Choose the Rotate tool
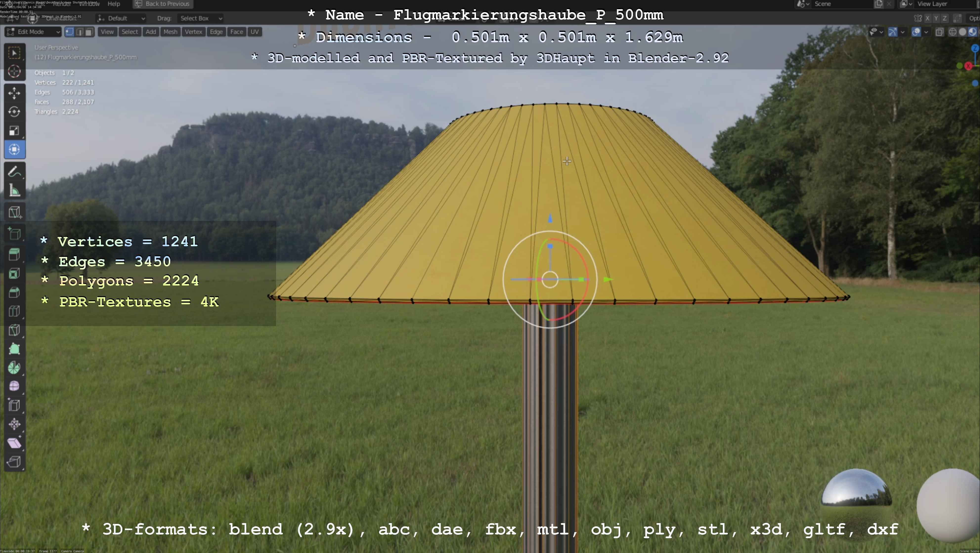This screenshot has height=553, width=980. tap(14, 112)
